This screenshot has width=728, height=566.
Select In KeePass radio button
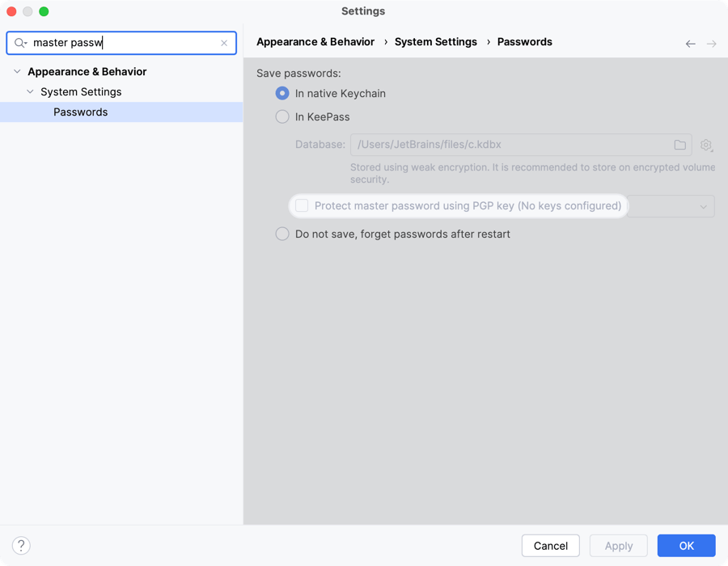click(x=282, y=117)
